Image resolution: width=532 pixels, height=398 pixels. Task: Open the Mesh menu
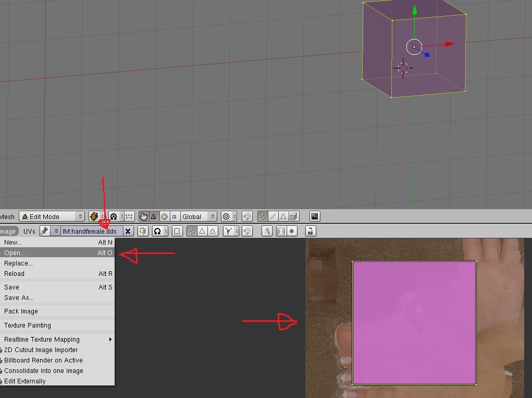7,216
